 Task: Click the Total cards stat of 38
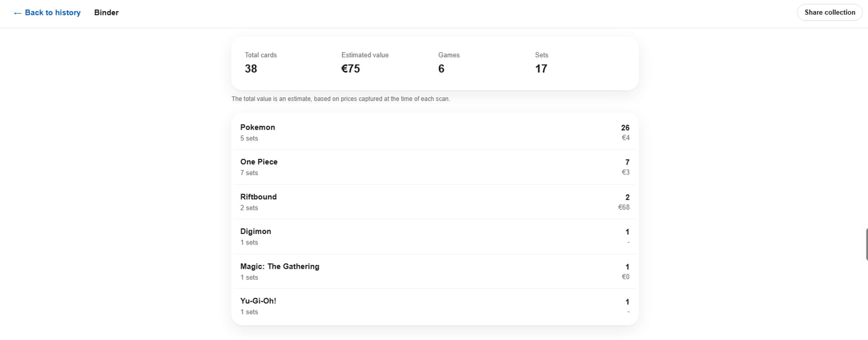point(261,63)
